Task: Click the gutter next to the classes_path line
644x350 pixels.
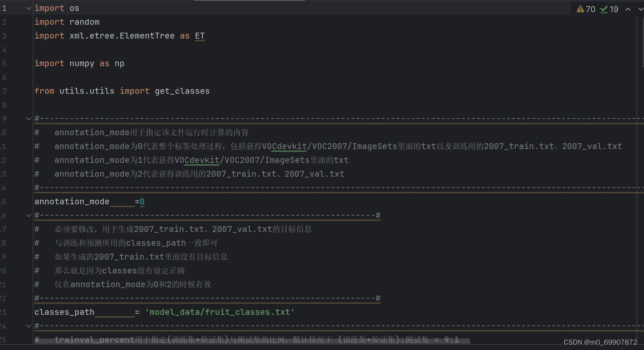Action: coord(17,312)
